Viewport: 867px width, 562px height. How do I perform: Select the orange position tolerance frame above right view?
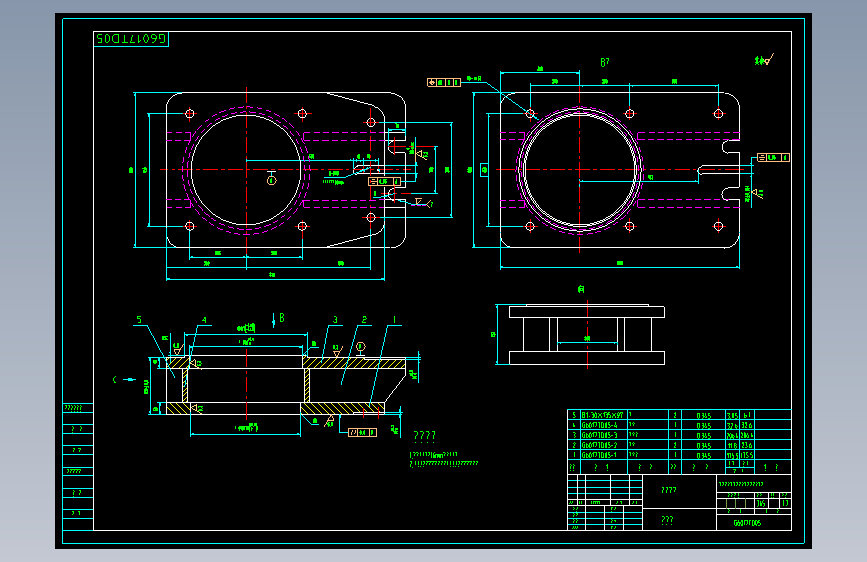(443, 82)
